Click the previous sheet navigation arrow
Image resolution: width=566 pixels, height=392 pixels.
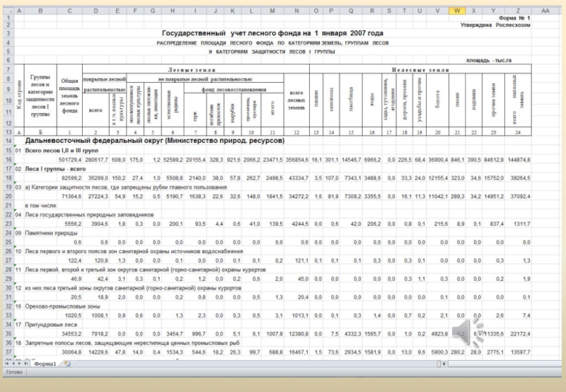point(13,363)
